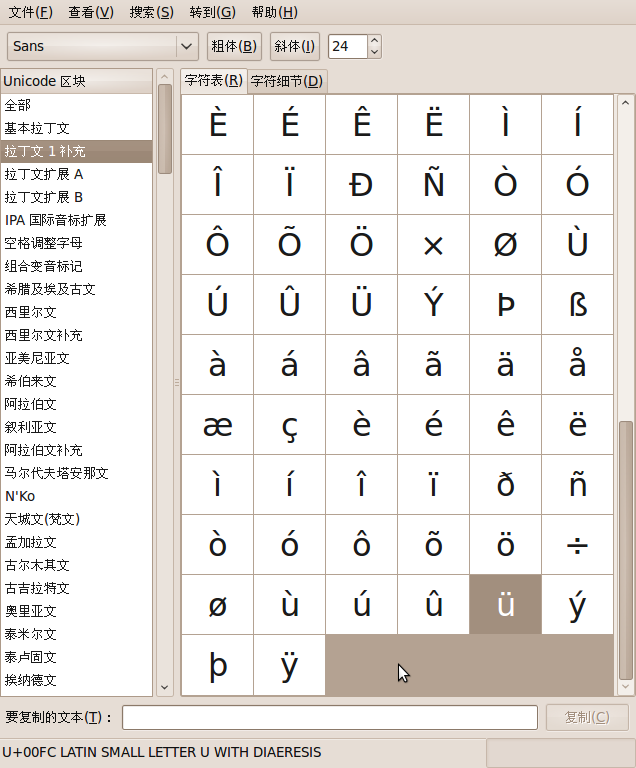Switch to the 字符细节(D) tab
The width and height of the screenshot is (636, 768).
pos(287,81)
